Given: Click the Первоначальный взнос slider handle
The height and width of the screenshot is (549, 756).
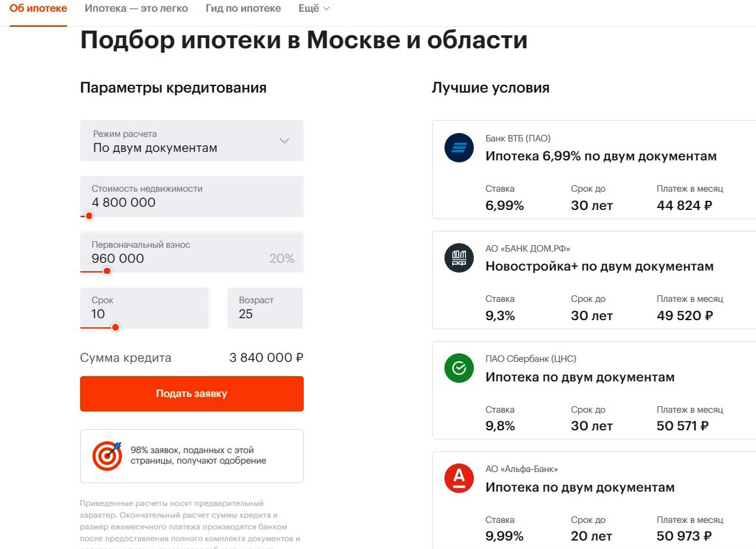Looking at the screenshot, I should [x=107, y=271].
